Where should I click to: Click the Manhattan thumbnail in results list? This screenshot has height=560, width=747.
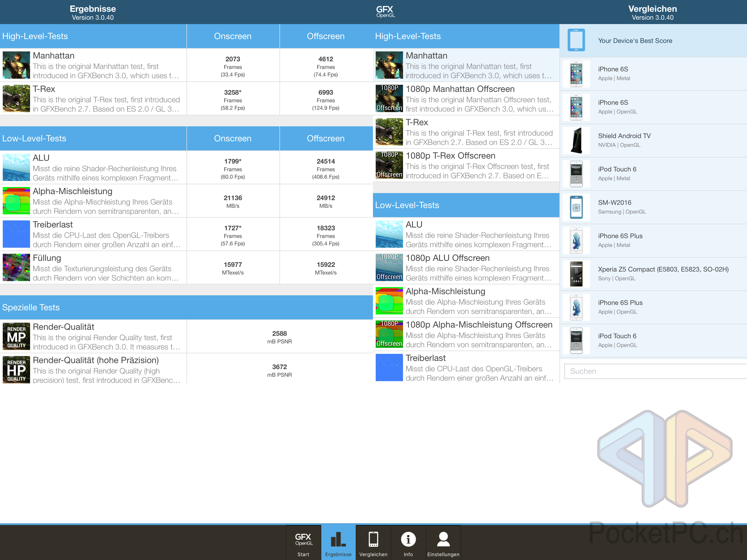16,65
